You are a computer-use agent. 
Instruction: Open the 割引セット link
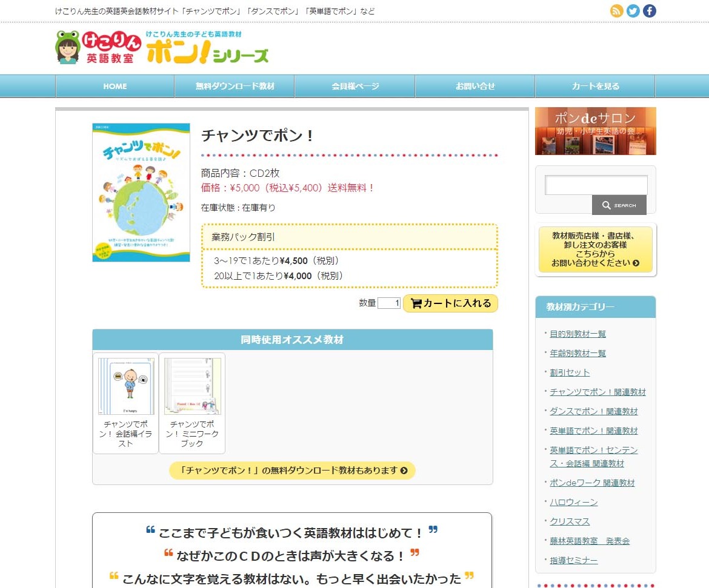[x=569, y=372]
